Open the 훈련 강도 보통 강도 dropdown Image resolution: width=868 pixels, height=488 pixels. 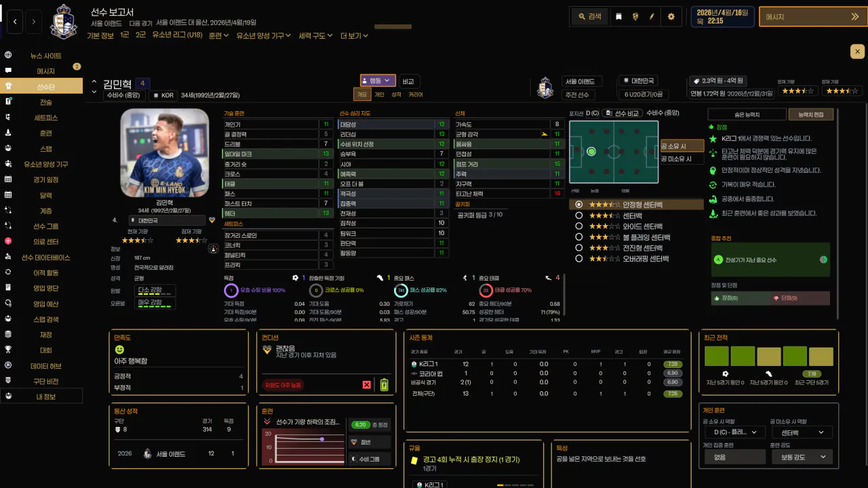802,457
